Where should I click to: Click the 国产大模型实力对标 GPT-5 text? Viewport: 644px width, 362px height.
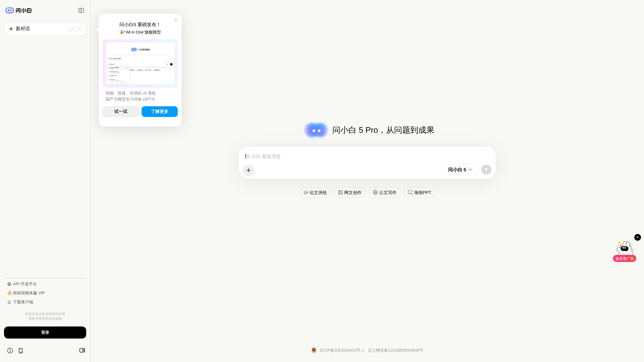pos(130,99)
